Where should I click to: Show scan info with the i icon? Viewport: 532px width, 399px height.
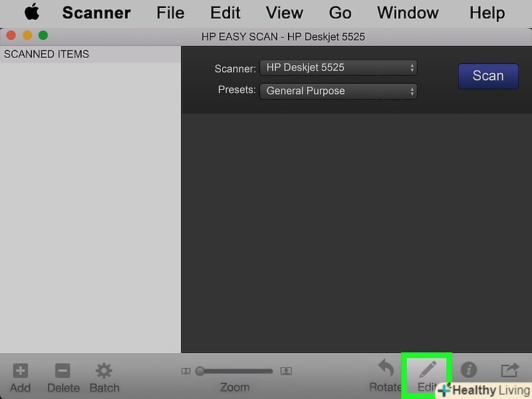pos(468,370)
